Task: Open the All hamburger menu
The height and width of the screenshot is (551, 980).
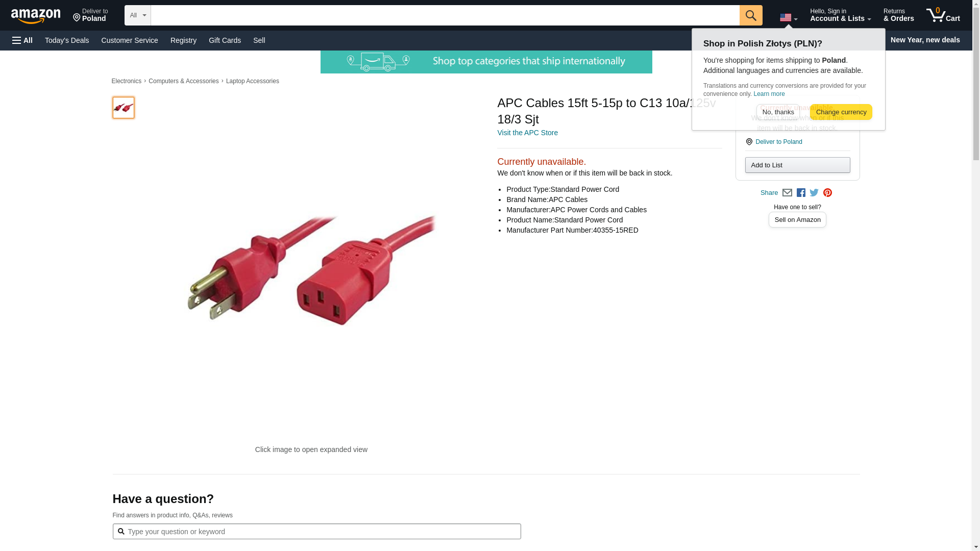Action: pyautogui.click(x=22, y=40)
